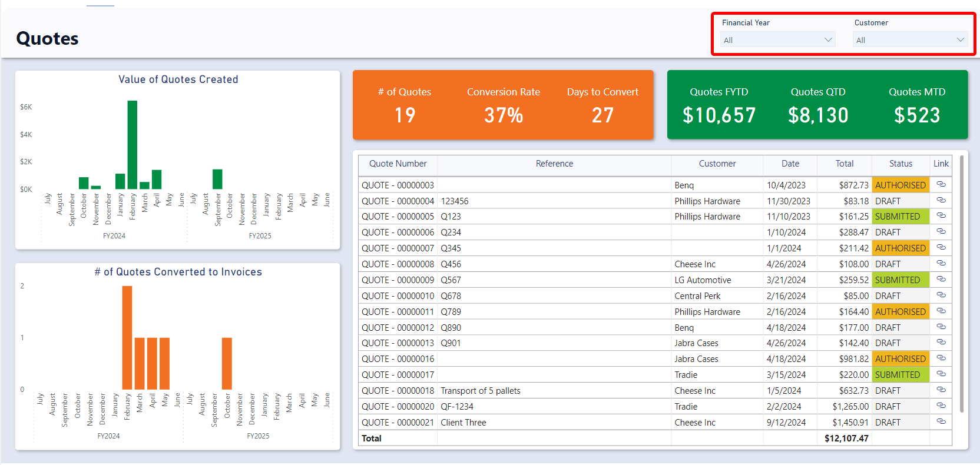The width and height of the screenshot is (980, 465).
Task: Open link icon for QUOTE - 00000017
Action: (941, 374)
